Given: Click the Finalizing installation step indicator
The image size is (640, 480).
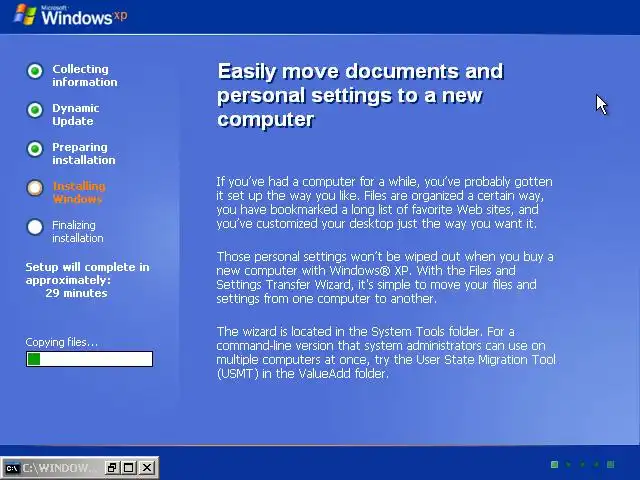Looking at the screenshot, I should (35, 227).
